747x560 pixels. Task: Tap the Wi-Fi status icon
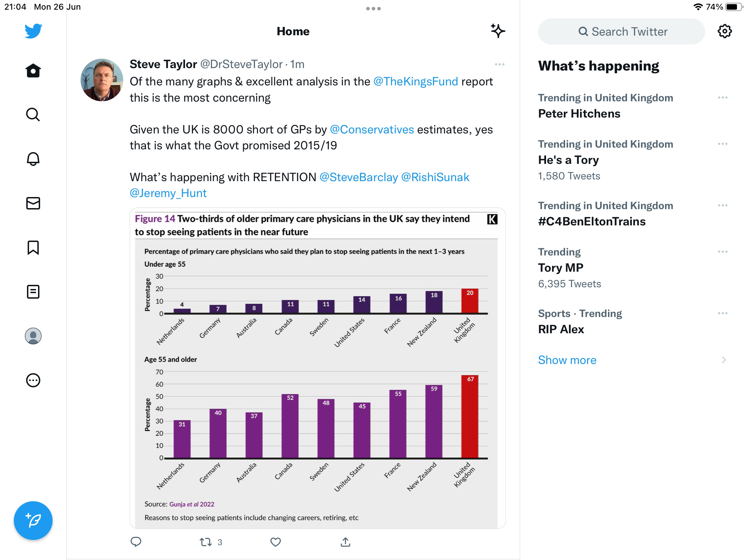pos(698,7)
